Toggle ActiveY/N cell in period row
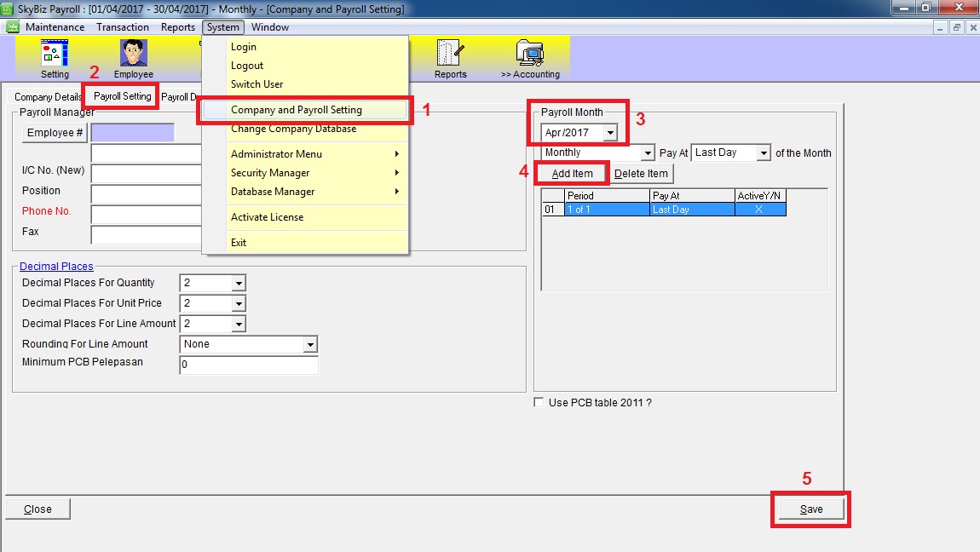 pyautogui.click(x=759, y=210)
